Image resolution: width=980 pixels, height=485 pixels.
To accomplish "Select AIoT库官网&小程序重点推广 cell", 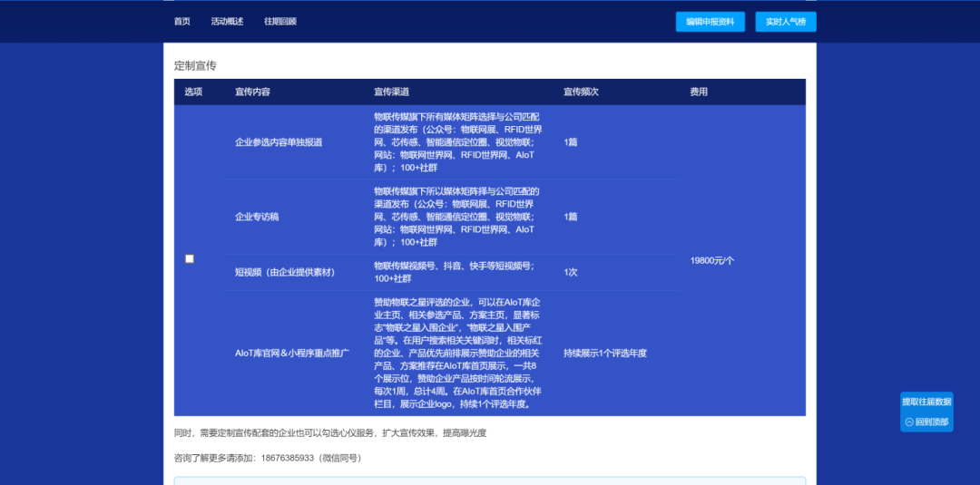I will click(x=292, y=353).
